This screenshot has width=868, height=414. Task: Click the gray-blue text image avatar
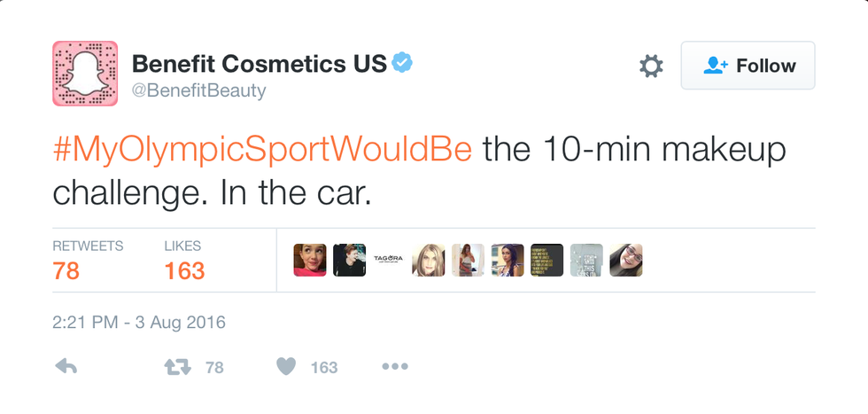coord(586,260)
